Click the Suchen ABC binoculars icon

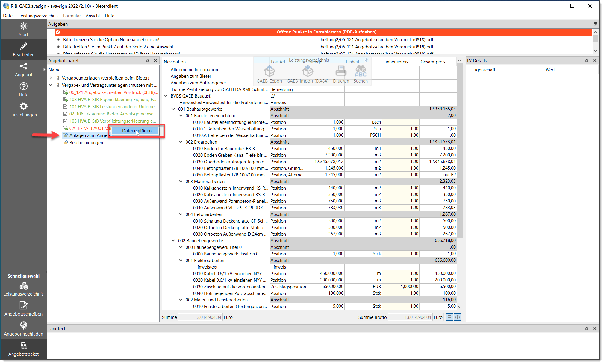click(x=361, y=71)
